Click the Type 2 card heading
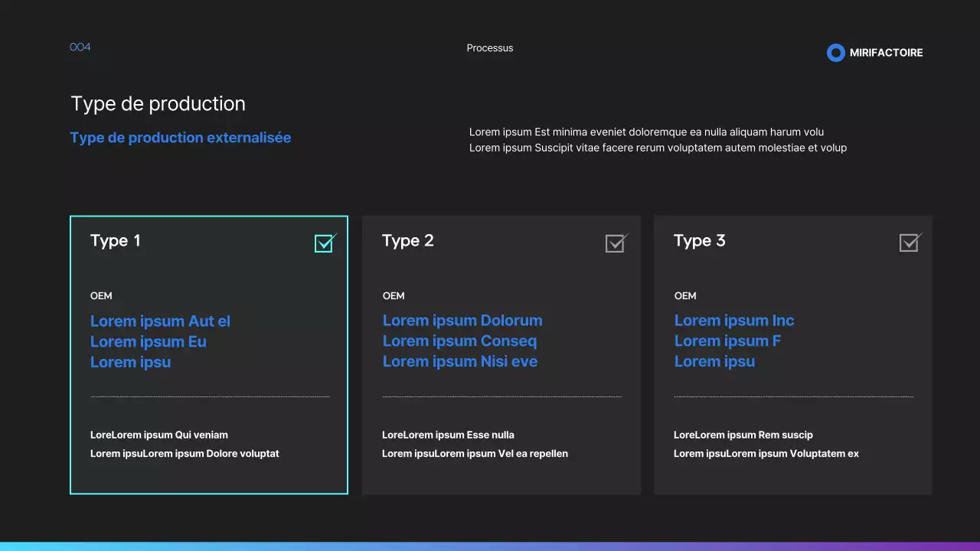 click(408, 240)
